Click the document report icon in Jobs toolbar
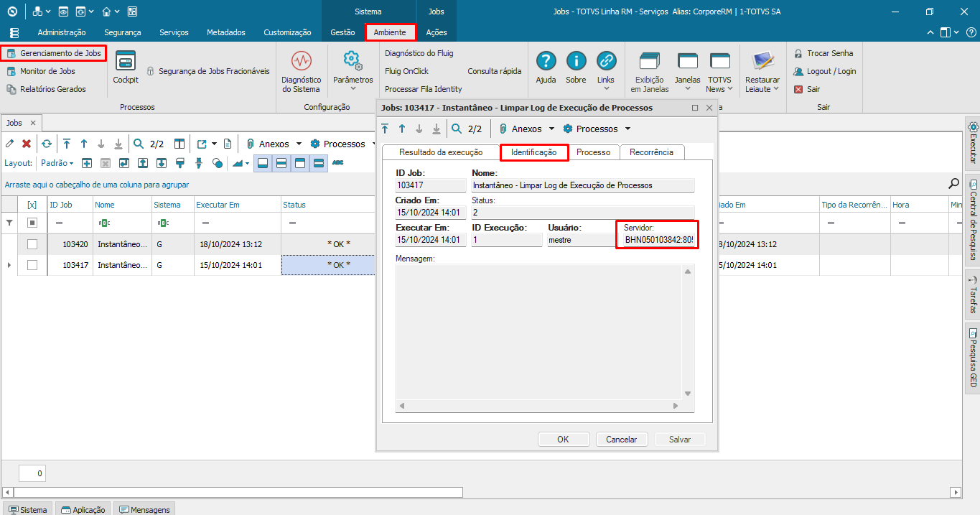Image resolution: width=980 pixels, height=515 pixels. pyautogui.click(x=228, y=144)
